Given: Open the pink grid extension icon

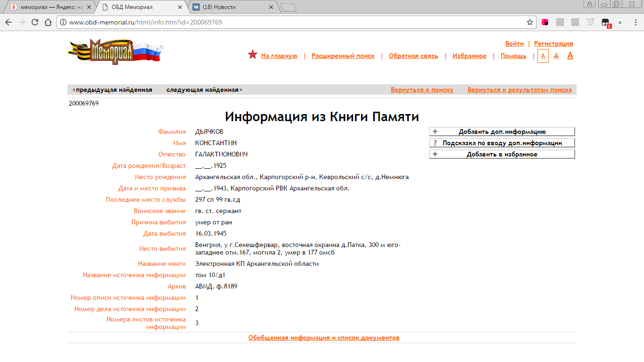Looking at the screenshot, I should [545, 22].
